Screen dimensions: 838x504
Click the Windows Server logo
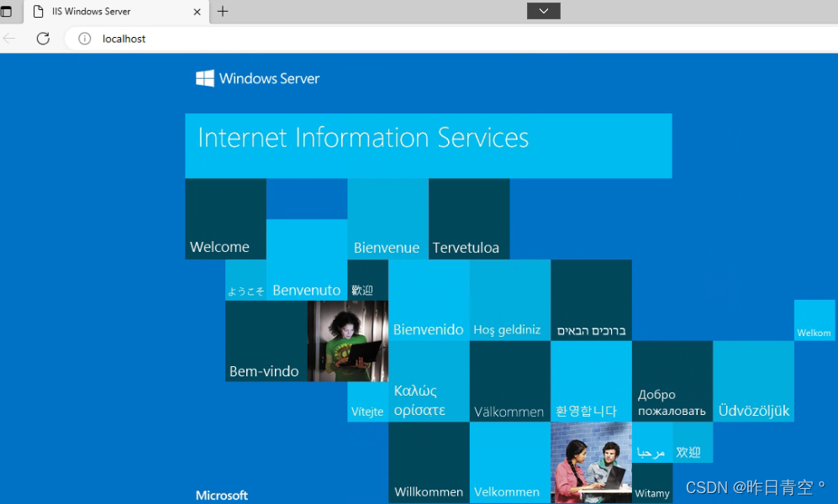pos(257,78)
